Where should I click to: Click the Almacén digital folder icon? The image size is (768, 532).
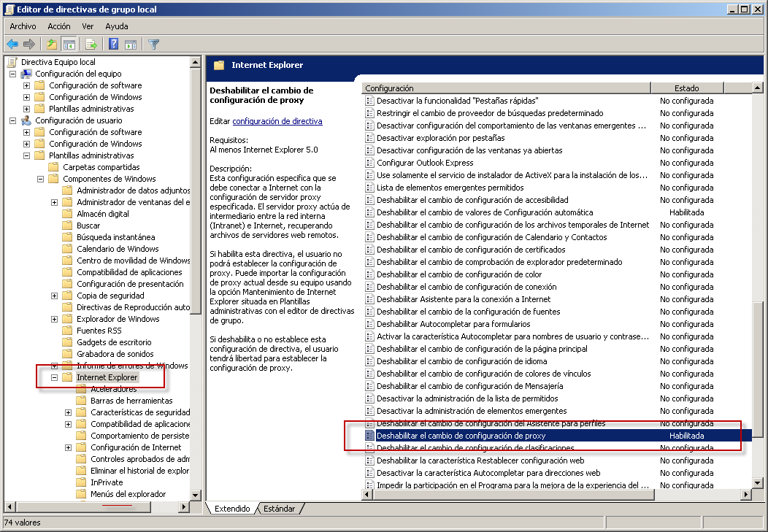[x=67, y=214]
